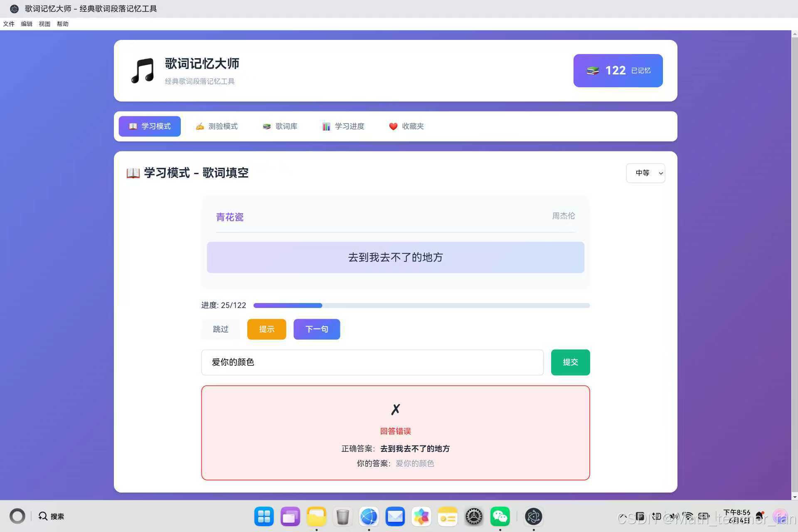Click the wrong-answer X mark icon
798x532 pixels.
click(x=396, y=409)
